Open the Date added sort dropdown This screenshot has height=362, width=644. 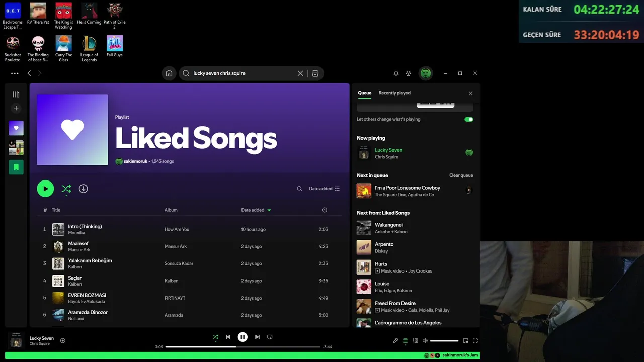(x=325, y=189)
